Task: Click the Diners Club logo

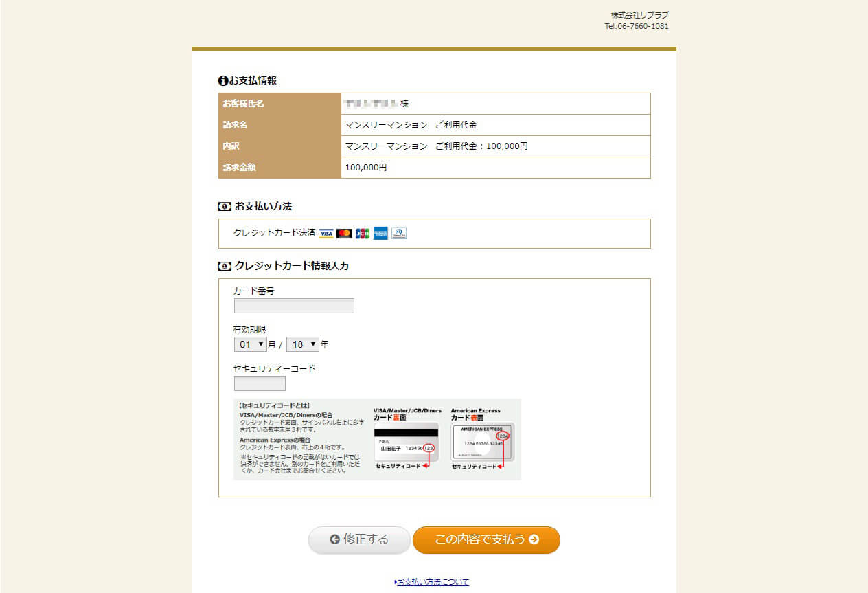Action: click(x=399, y=234)
